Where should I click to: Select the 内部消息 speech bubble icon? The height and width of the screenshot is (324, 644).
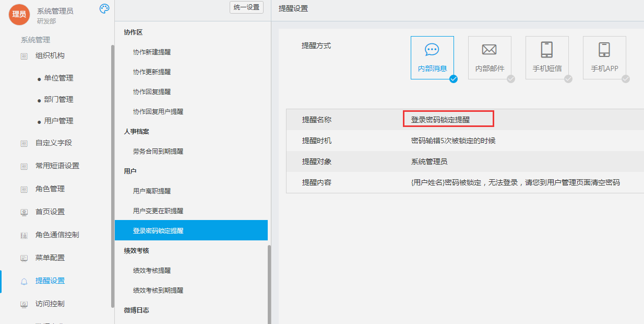432,50
